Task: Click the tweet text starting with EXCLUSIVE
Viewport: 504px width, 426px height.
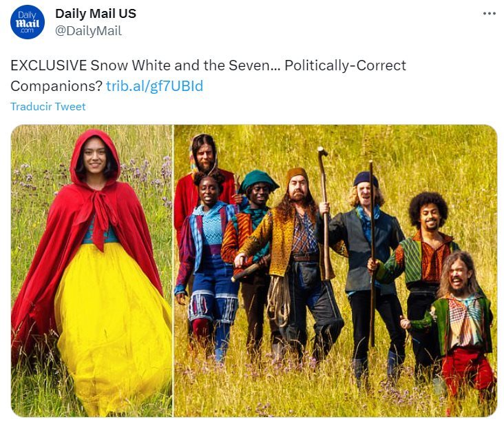Action: pyautogui.click(x=209, y=76)
